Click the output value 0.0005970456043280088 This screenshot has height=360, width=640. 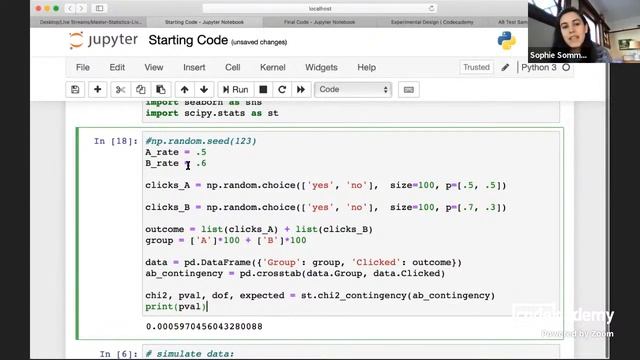(204, 327)
